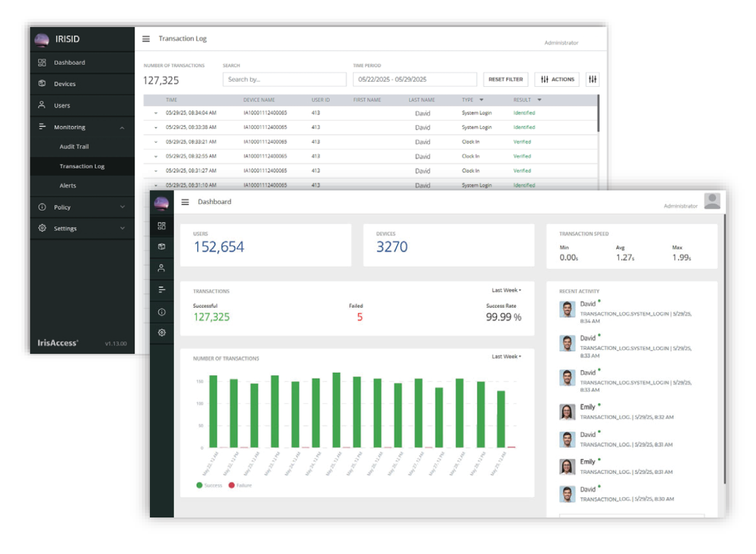This screenshot has width=756, height=554.
Task: Open the column filter sliders icon button
Action: pos(592,79)
